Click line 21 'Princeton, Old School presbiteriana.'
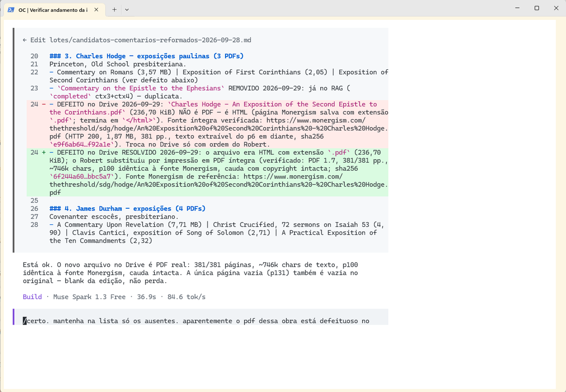The height and width of the screenshot is (392, 566). (117, 64)
